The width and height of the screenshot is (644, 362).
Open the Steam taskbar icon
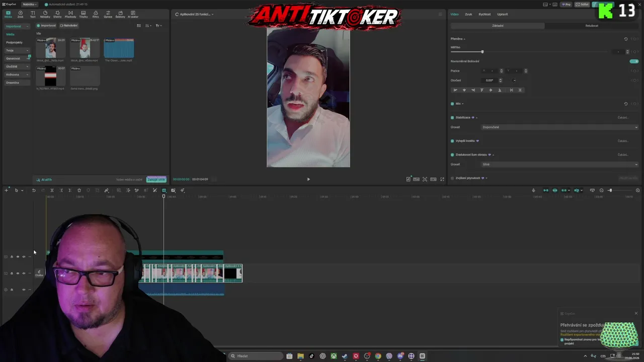[x=345, y=356]
